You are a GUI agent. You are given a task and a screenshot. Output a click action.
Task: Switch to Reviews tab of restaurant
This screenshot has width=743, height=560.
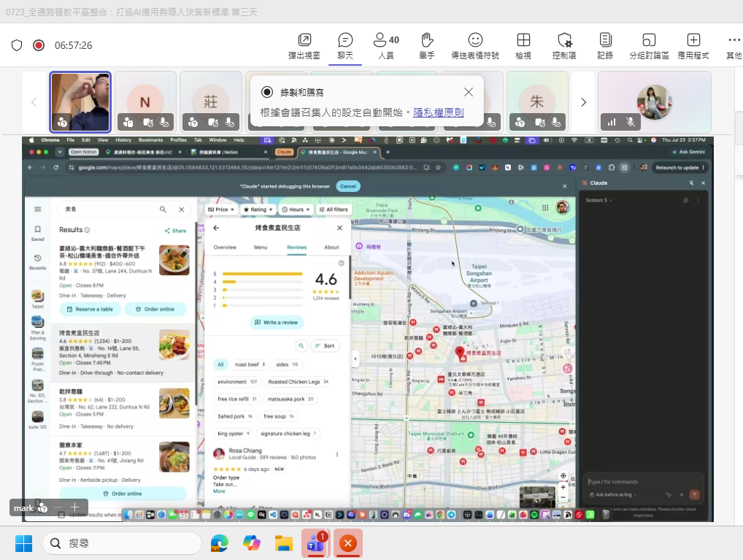[296, 248]
